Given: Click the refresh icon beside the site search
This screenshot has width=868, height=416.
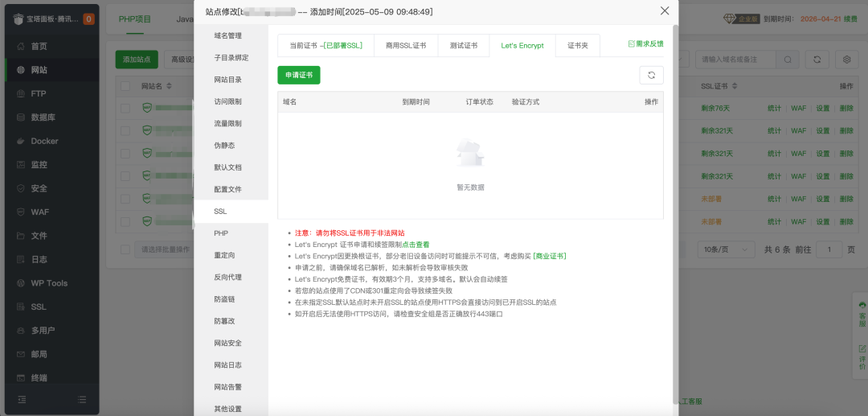Looking at the screenshot, I should pos(817,60).
